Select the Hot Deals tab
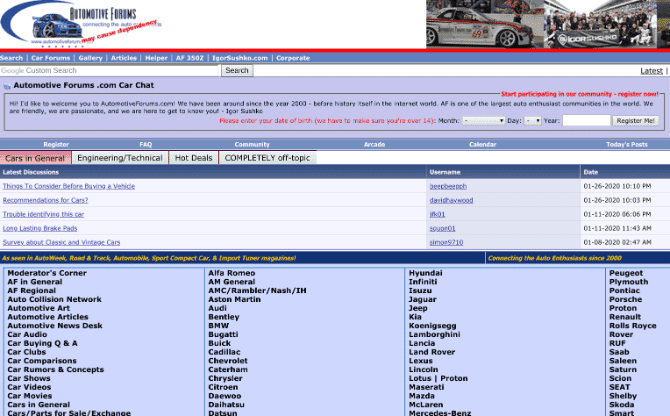Screen dimensions: 670x416 coord(194,158)
